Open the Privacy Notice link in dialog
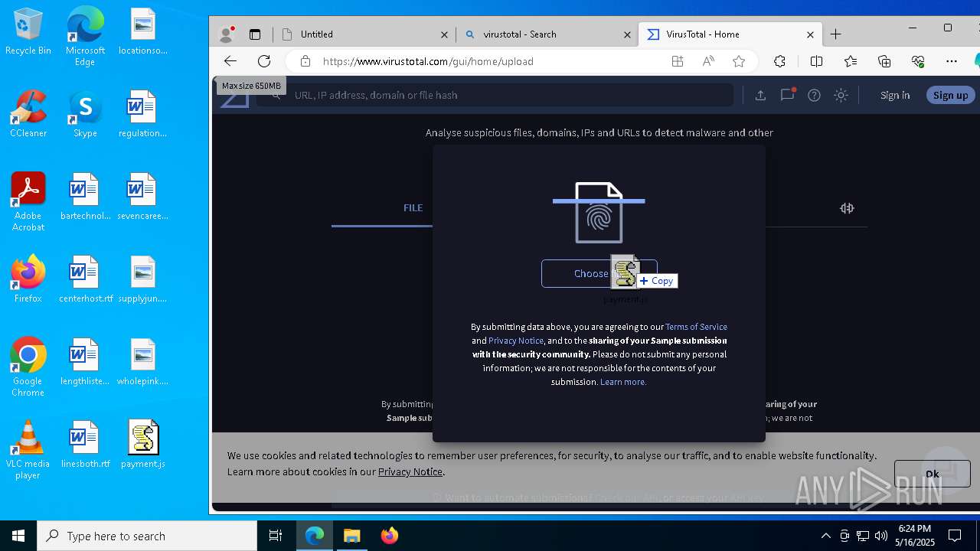 pos(516,341)
